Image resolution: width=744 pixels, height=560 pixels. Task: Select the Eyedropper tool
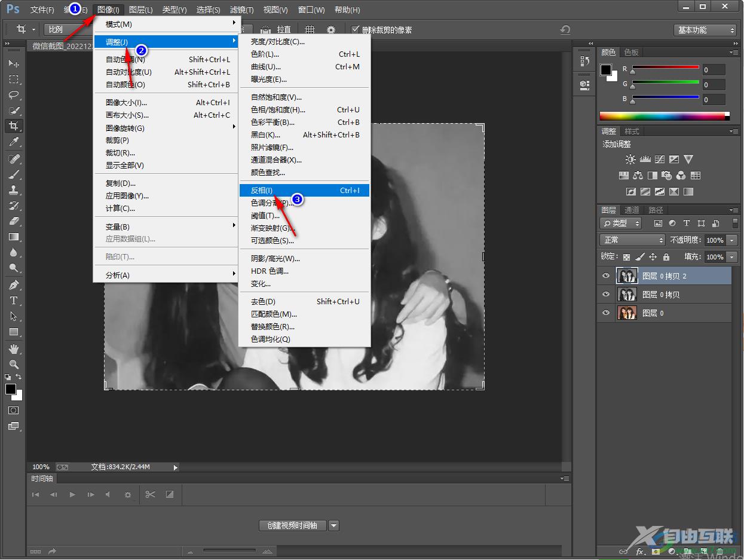click(14, 142)
